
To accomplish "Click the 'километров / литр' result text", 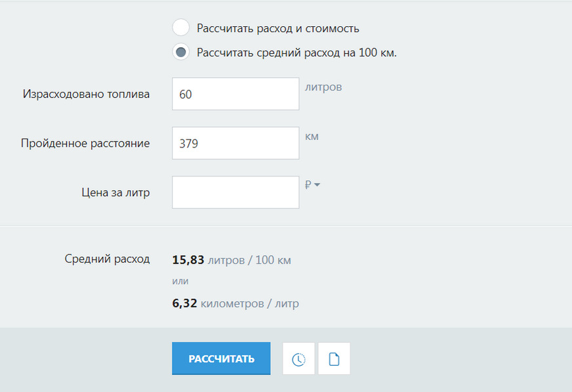I will [251, 304].
